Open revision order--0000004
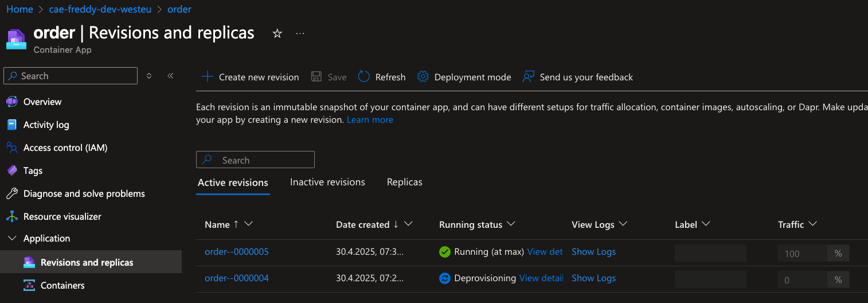This screenshot has width=868, height=303. (x=237, y=278)
